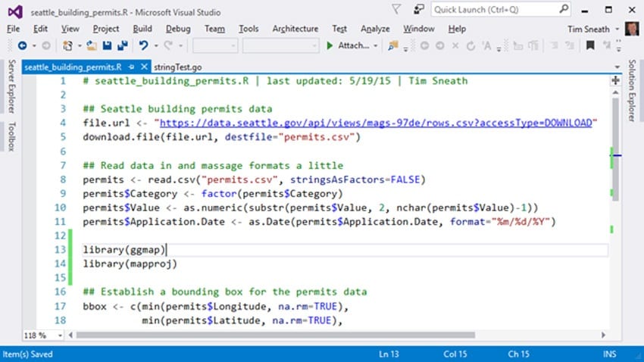Open the Help menu
Image resolution: width=644 pixels, height=362 pixels.
point(457,29)
